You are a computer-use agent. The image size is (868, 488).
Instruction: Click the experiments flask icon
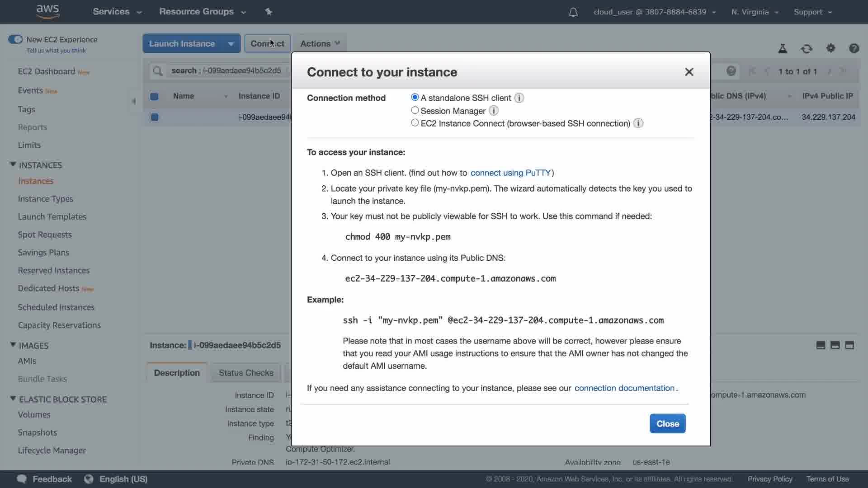[x=783, y=49]
